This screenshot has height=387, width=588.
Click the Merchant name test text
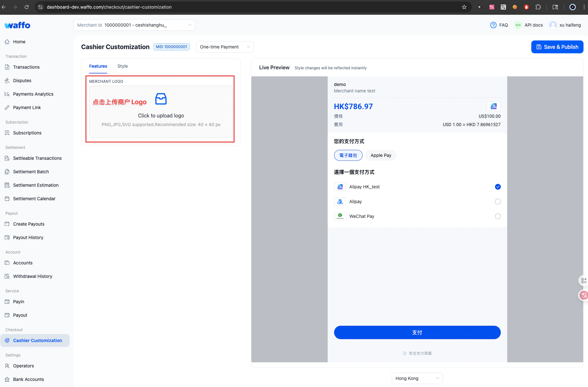click(355, 91)
